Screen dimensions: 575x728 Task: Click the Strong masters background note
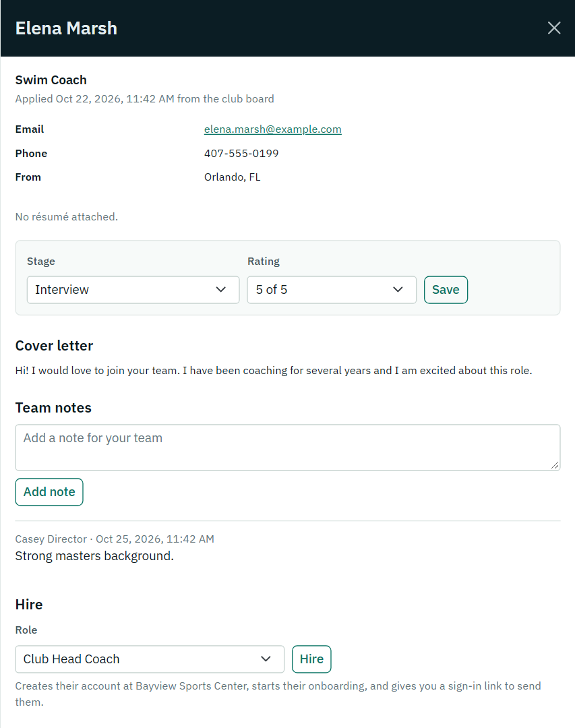[x=94, y=555]
